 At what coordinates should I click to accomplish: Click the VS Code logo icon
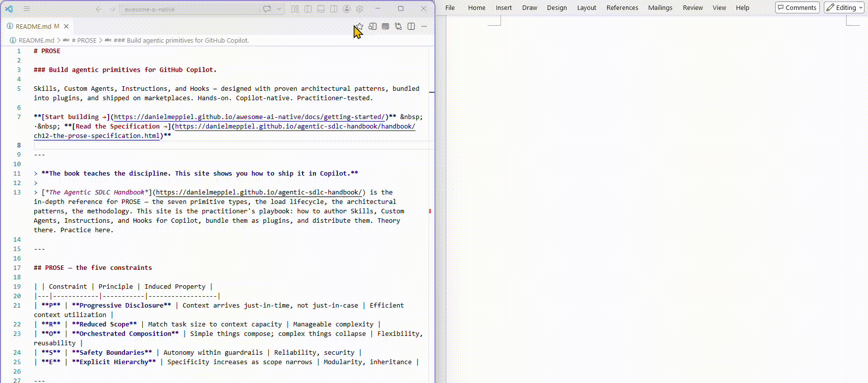(x=9, y=9)
